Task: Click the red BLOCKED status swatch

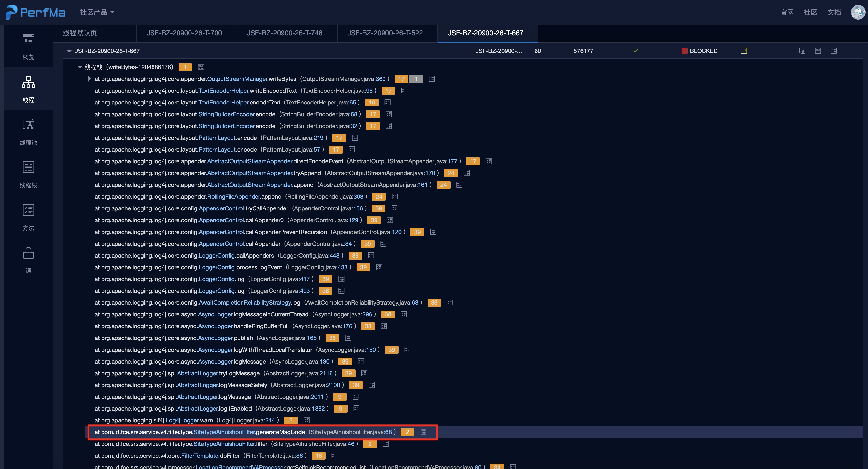Action: 684,51
